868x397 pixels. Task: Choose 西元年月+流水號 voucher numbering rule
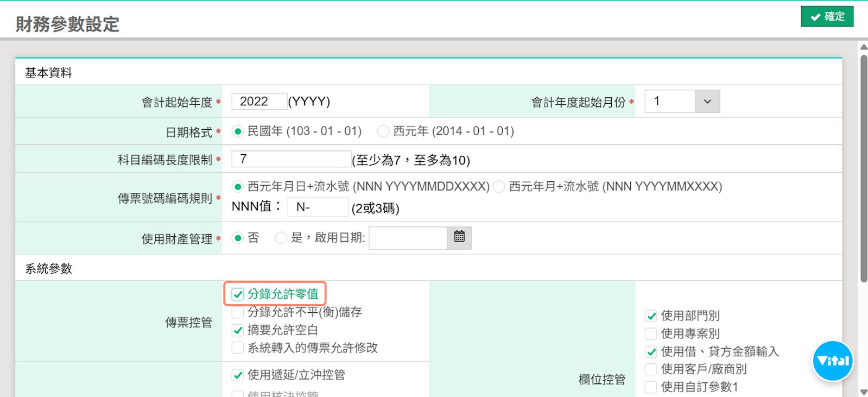point(499,187)
